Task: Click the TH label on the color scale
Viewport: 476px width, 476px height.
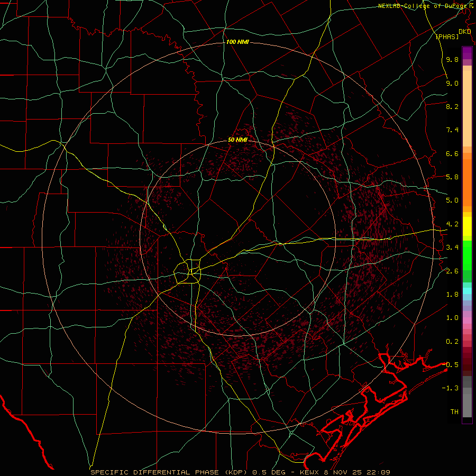Action: [454, 412]
